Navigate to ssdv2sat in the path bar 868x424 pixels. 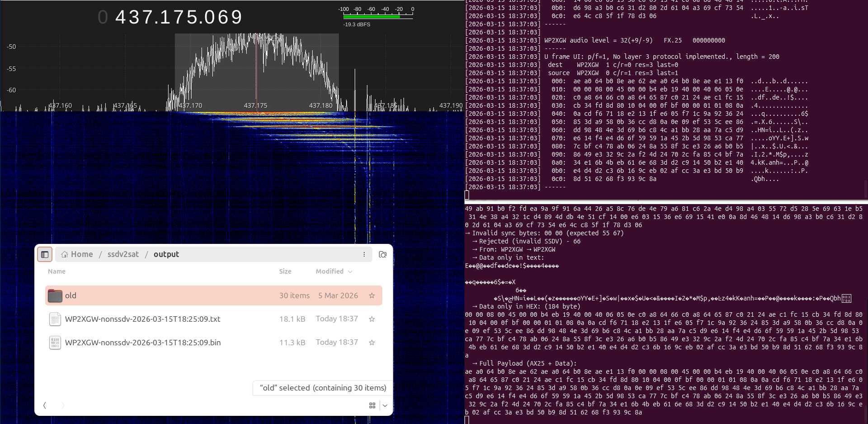tap(123, 254)
